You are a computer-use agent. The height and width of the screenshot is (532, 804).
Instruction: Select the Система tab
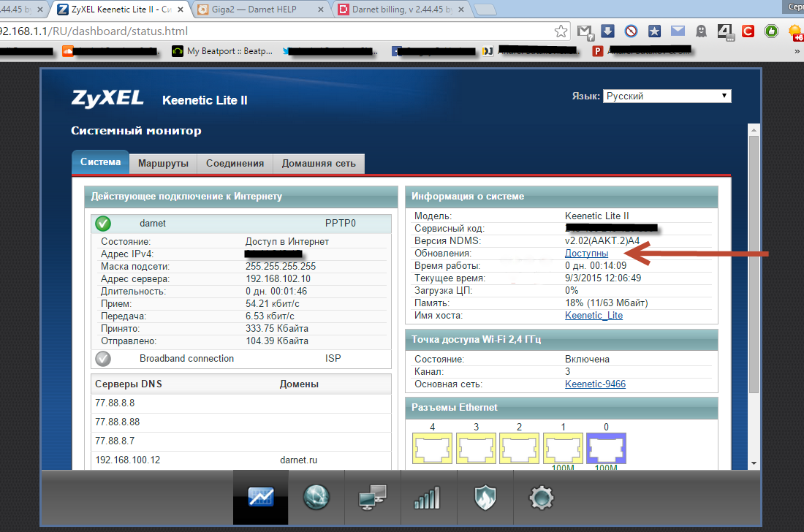pos(101,162)
